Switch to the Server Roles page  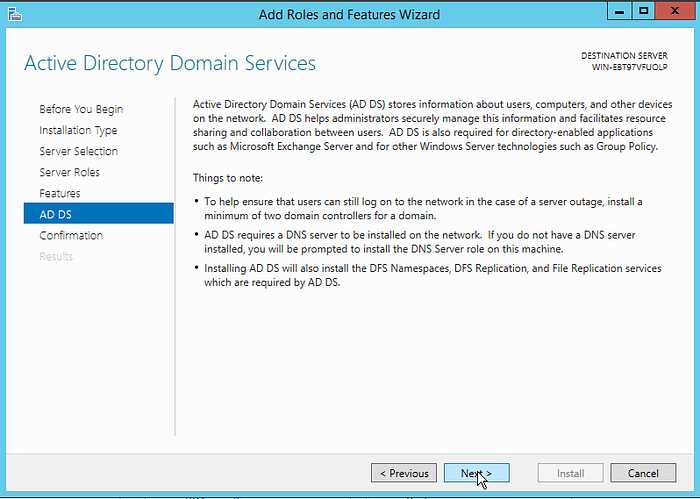coord(69,172)
